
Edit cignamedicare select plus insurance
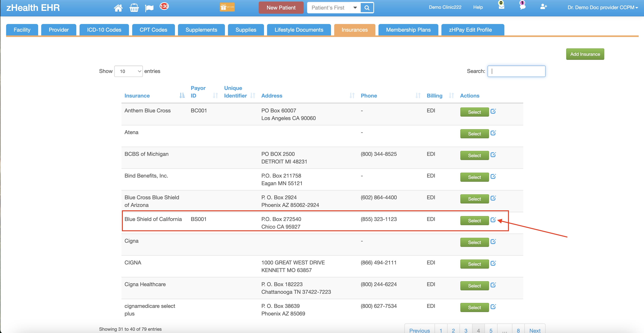pos(493,307)
